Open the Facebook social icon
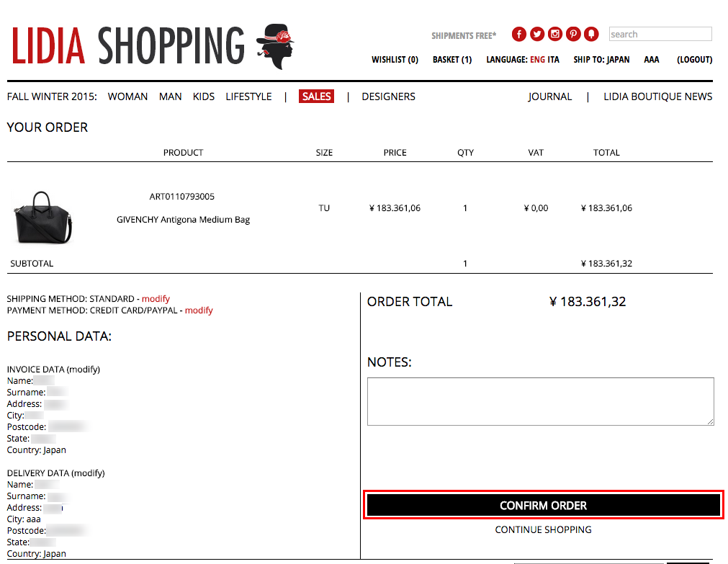 click(518, 34)
